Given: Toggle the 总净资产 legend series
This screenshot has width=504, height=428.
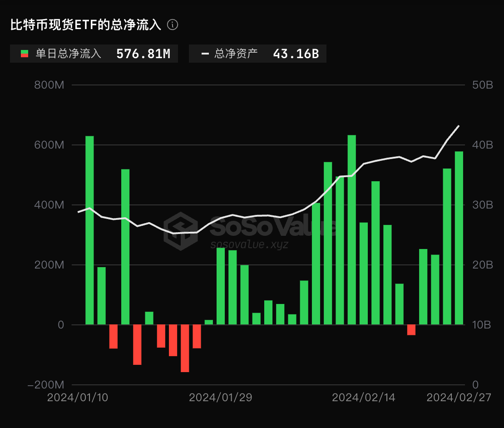Looking at the screenshot, I should coord(236,54).
